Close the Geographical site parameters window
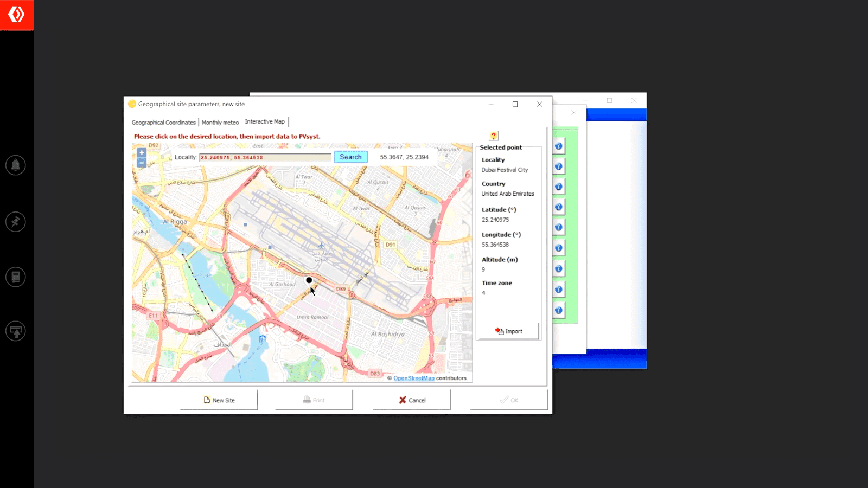868x488 pixels. pos(539,104)
